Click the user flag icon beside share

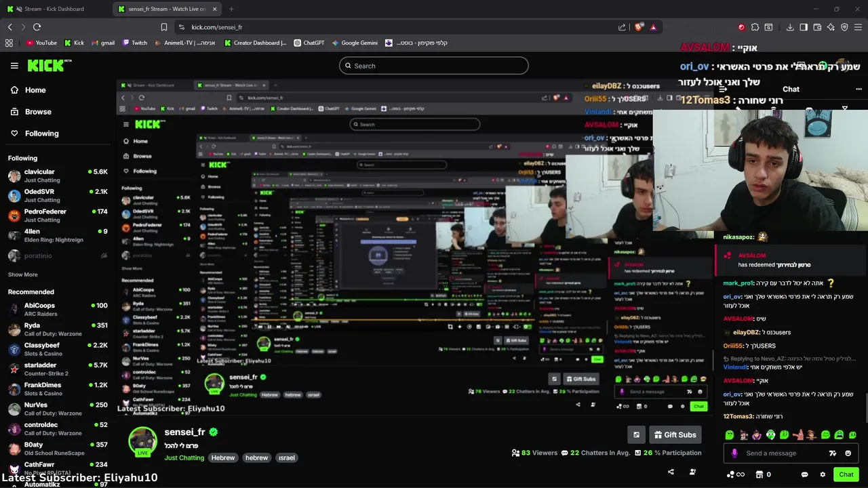[x=692, y=472]
